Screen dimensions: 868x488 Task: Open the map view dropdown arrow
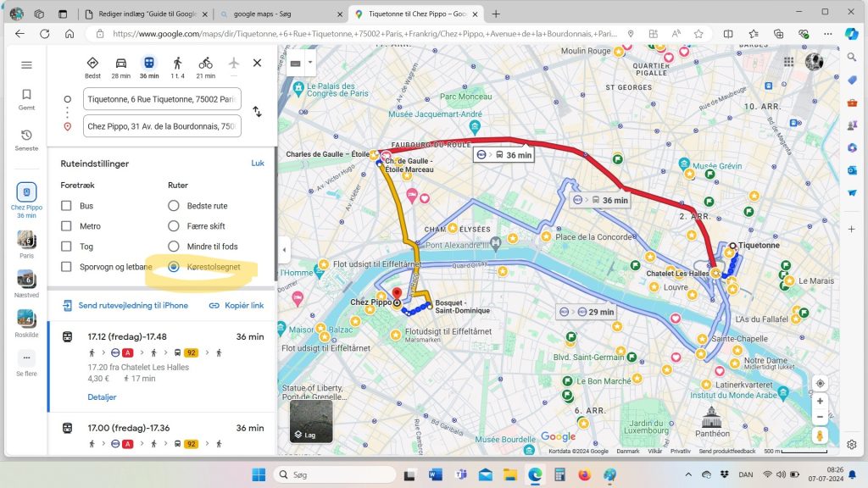311,63
